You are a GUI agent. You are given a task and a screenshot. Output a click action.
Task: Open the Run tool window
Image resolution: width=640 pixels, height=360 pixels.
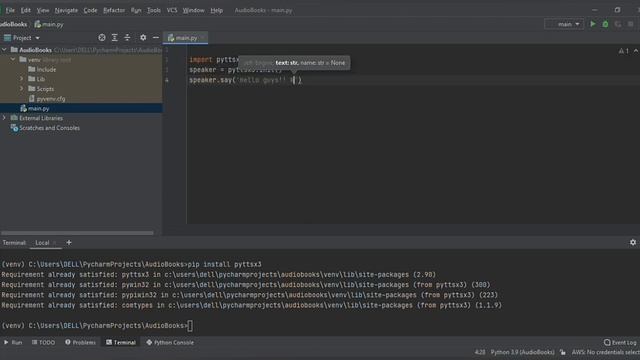coord(13,342)
